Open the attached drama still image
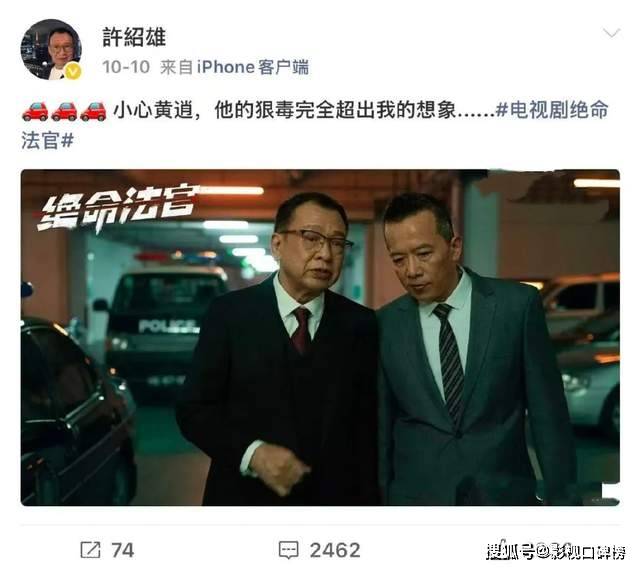 point(320,338)
